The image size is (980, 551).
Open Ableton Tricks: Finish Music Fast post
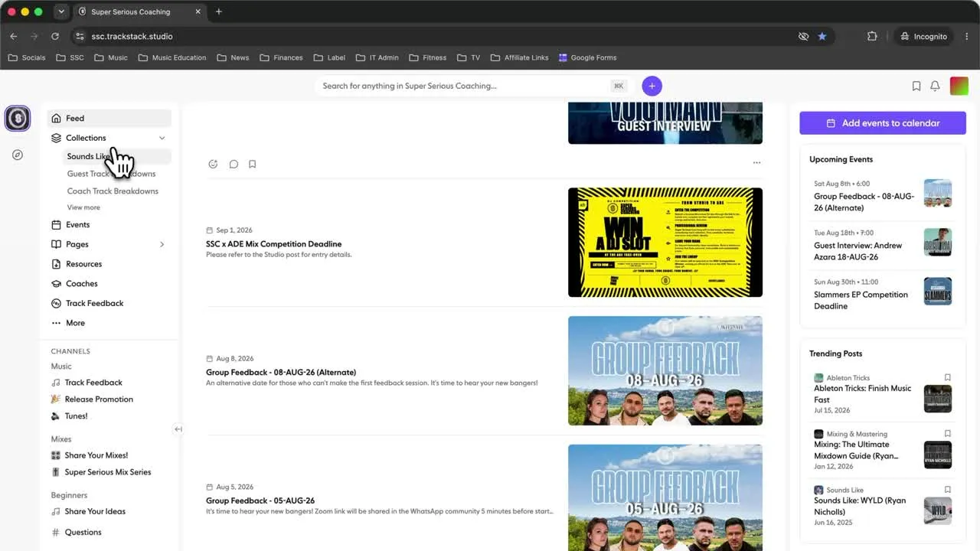tap(862, 394)
